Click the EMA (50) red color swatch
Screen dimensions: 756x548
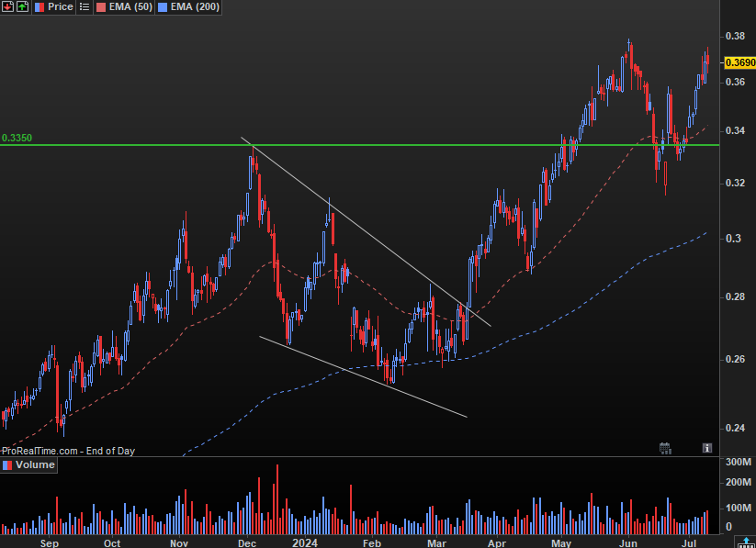(x=101, y=7)
